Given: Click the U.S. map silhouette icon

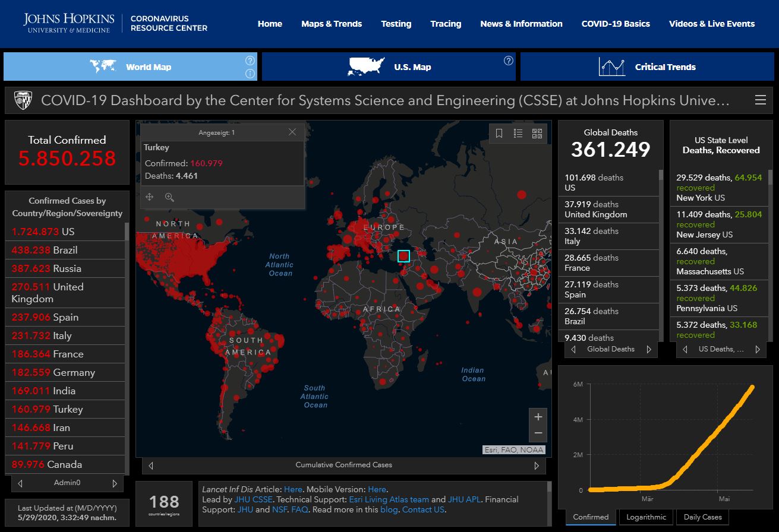Looking at the screenshot, I should point(367,66).
